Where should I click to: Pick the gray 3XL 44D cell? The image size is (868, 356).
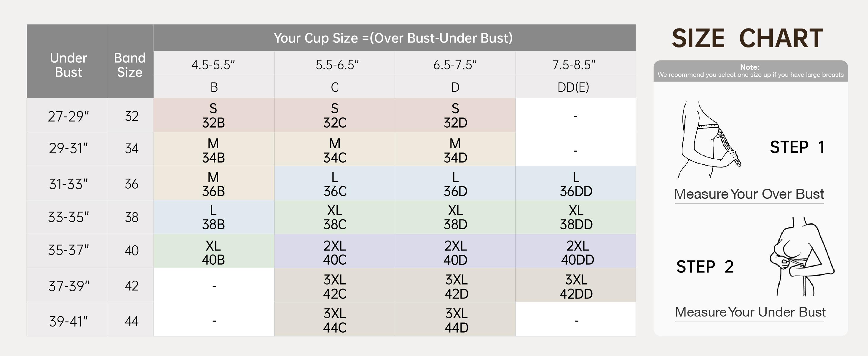(456, 320)
